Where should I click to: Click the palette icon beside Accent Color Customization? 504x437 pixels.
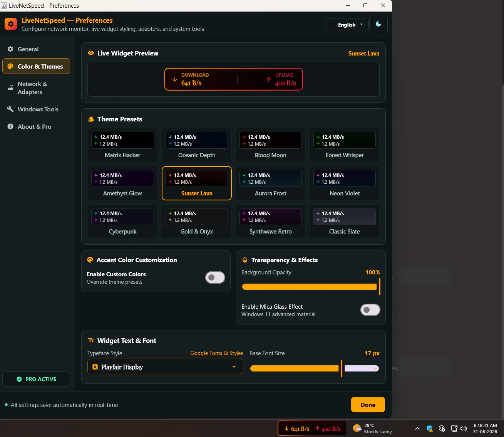tap(90, 260)
